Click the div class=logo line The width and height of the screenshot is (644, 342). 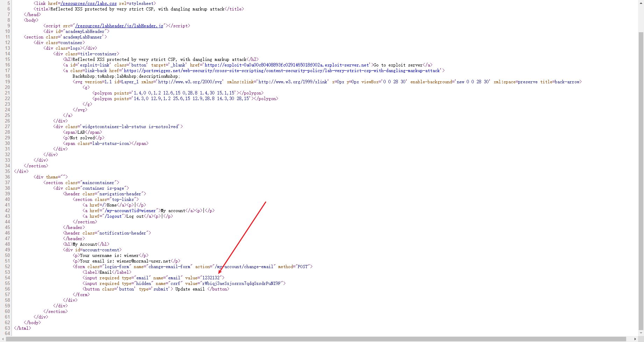coord(70,48)
